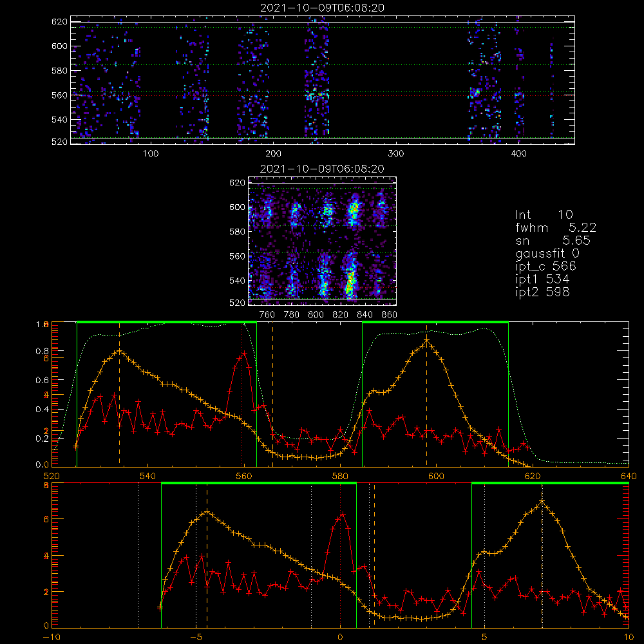Click the middle image title 2021-10-09T06:08:20
This screenshot has width=644, height=644.
323,169
